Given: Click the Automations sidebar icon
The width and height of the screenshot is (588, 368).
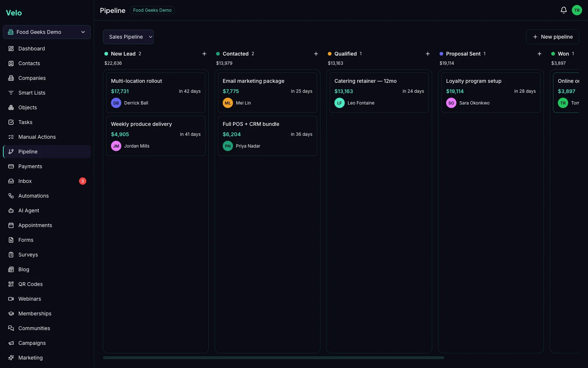Looking at the screenshot, I should (x=11, y=196).
